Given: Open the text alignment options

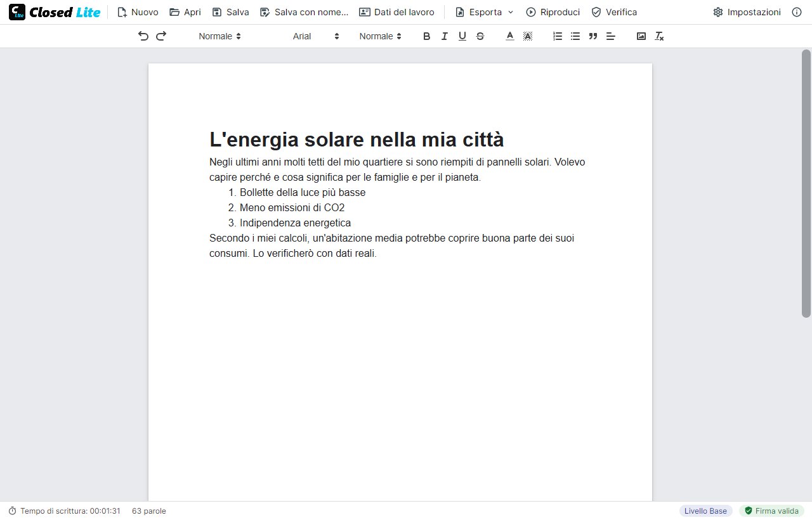Looking at the screenshot, I should pyautogui.click(x=611, y=36).
